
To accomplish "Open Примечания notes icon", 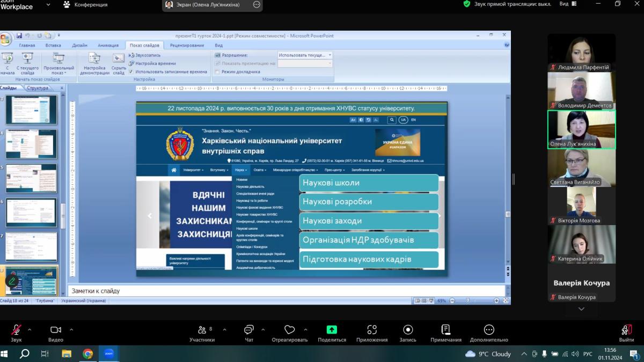I will (x=445, y=330).
